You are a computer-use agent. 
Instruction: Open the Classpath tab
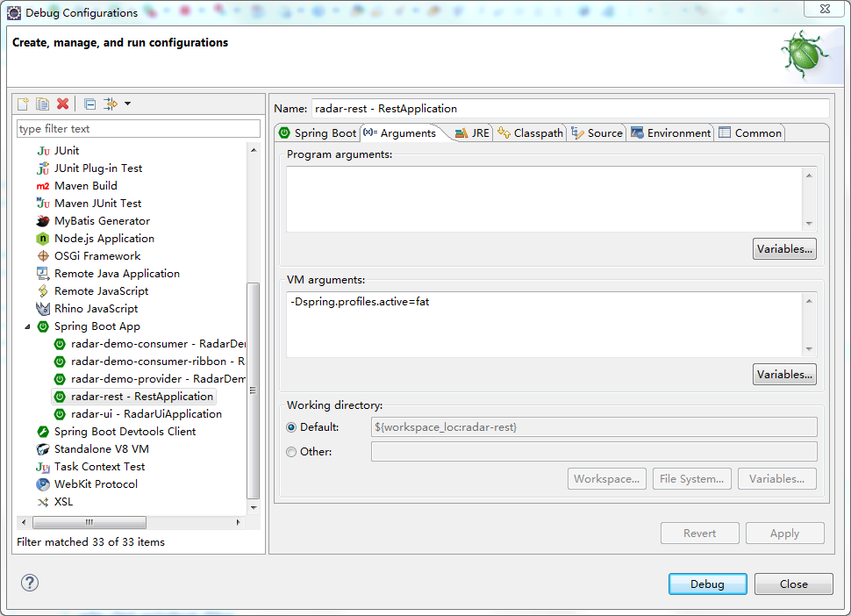[x=530, y=133]
